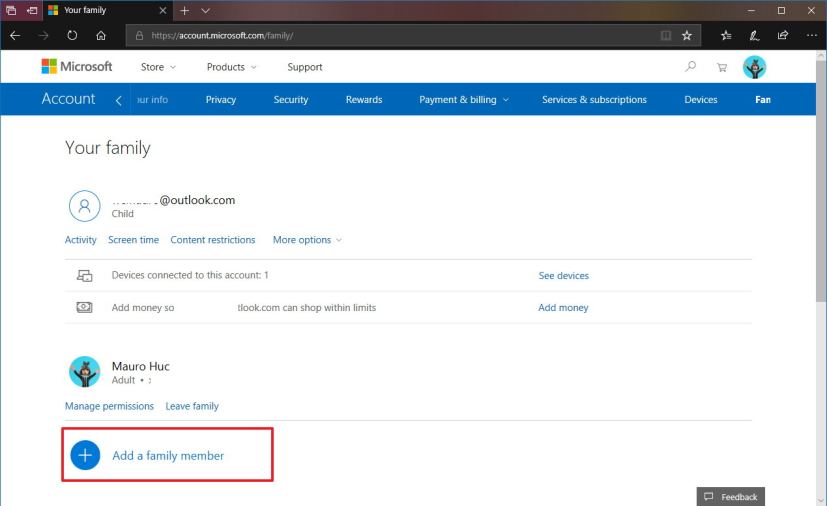This screenshot has height=506, width=827.
Task: Open the Your info tab
Action: pos(152,99)
